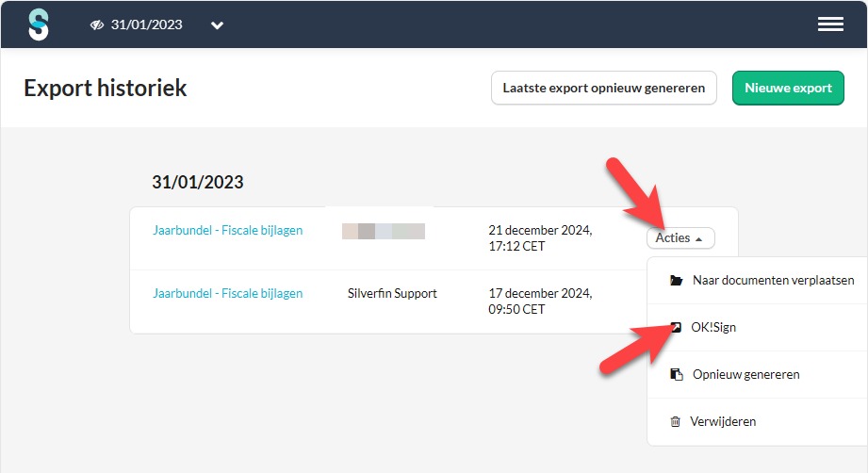Click the OK!Sign signature icon
Viewport: 868px width, 473px height.
coord(676,327)
